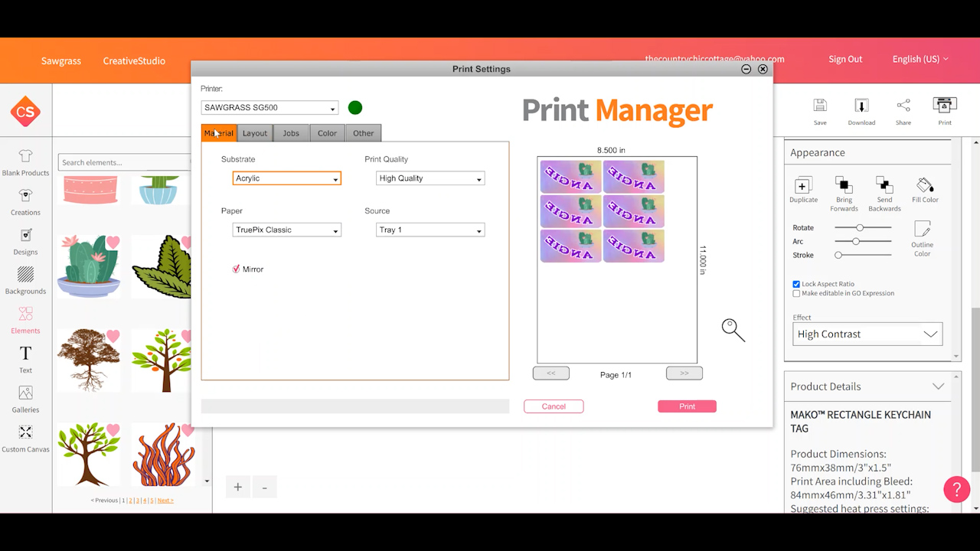980x551 pixels.
Task: Go to previous preview page button
Action: pyautogui.click(x=551, y=373)
